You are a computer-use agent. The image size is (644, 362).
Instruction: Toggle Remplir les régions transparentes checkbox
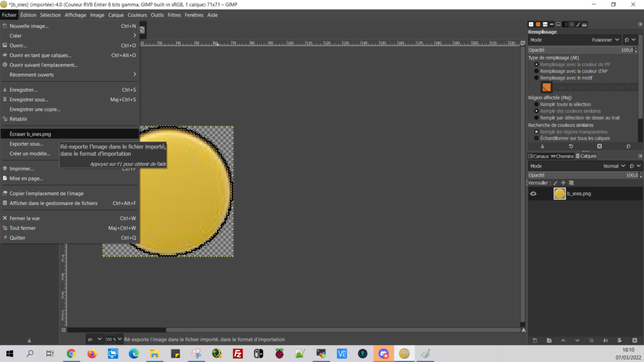pos(536,132)
